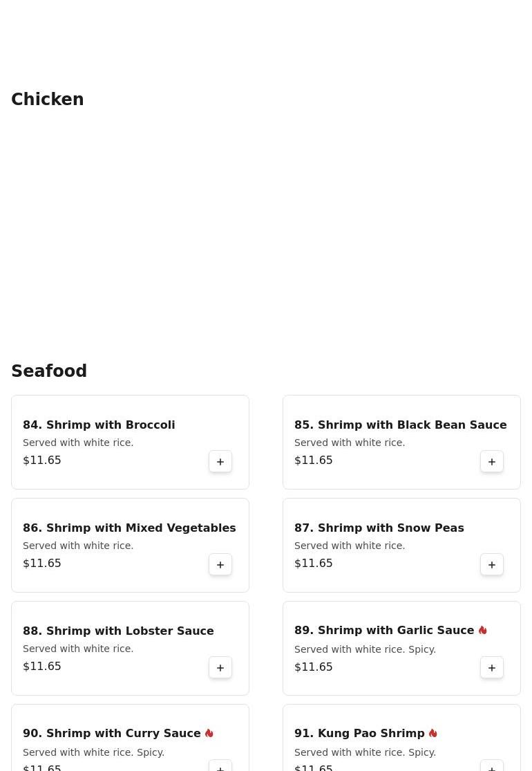The width and height of the screenshot is (532, 771).
Task: Open 87. Shrimp with Snow Peas details
Action: click(379, 528)
